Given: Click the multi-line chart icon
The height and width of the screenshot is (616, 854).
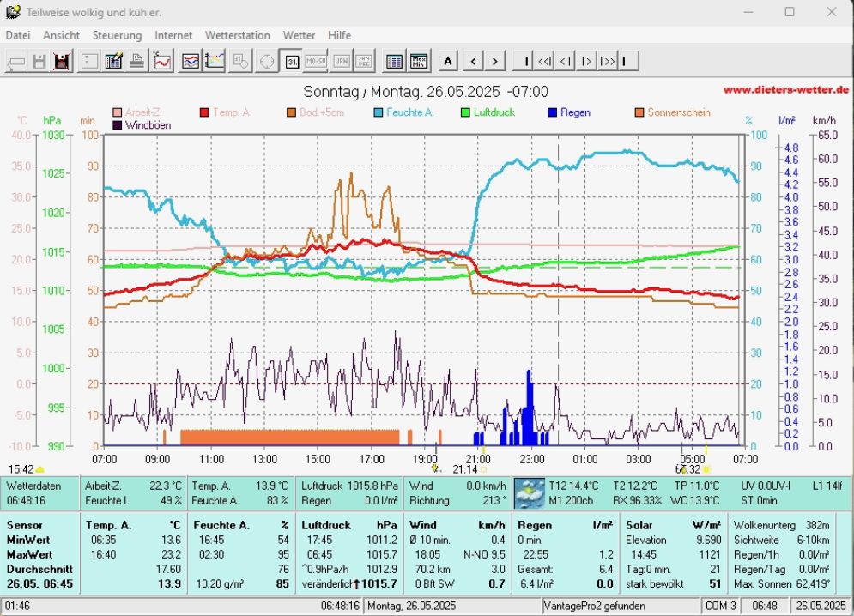Looking at the screenshot, I should (x=191, y=61).
